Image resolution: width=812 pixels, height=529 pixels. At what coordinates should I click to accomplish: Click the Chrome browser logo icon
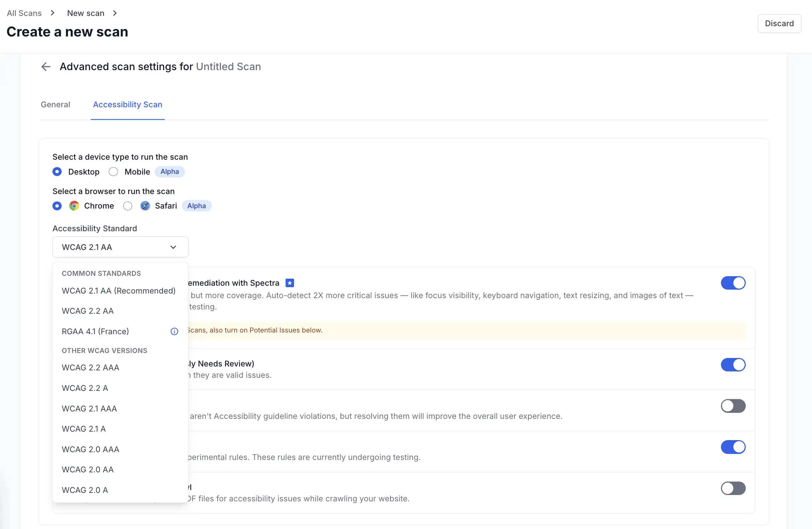click(74, 206)
